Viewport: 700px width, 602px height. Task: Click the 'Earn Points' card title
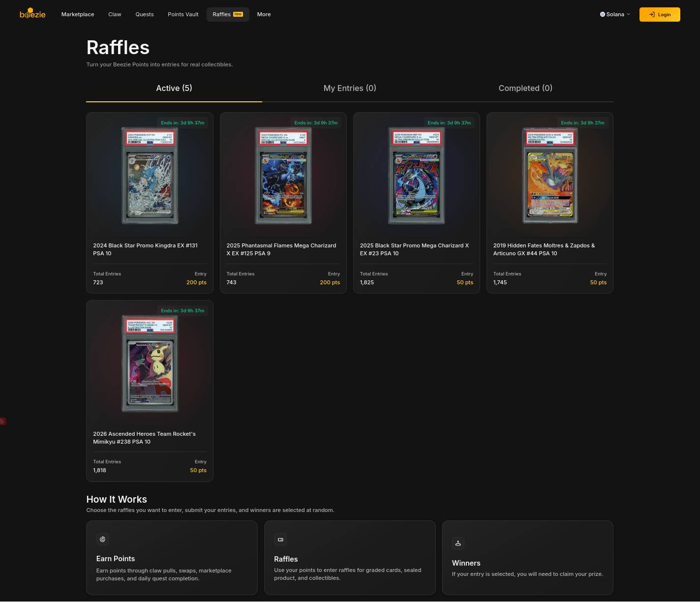[116, 559]
